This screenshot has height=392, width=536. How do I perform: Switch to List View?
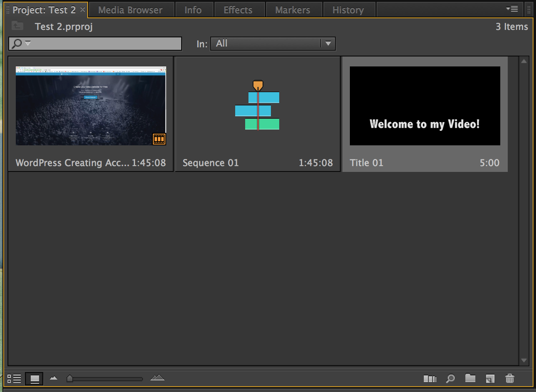pyautogui.click(x=14, y=379)
